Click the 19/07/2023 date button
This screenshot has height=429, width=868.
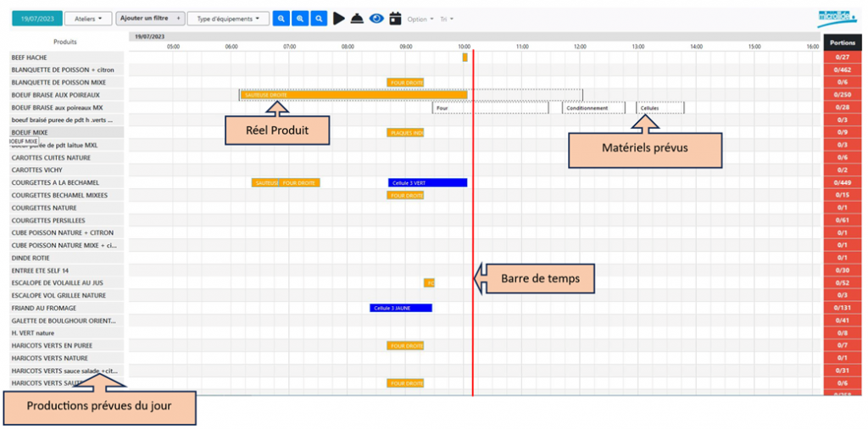tap(36, 19)
